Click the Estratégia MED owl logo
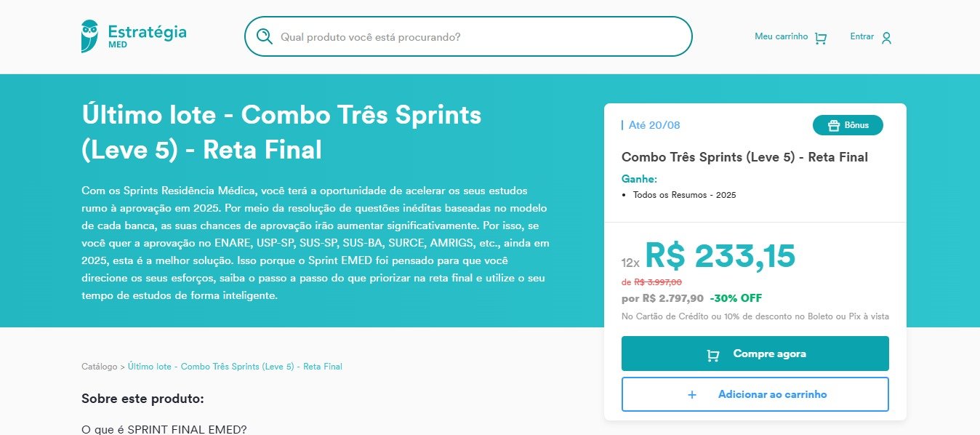This screenshot has width=980, height=435. [90, 36]
